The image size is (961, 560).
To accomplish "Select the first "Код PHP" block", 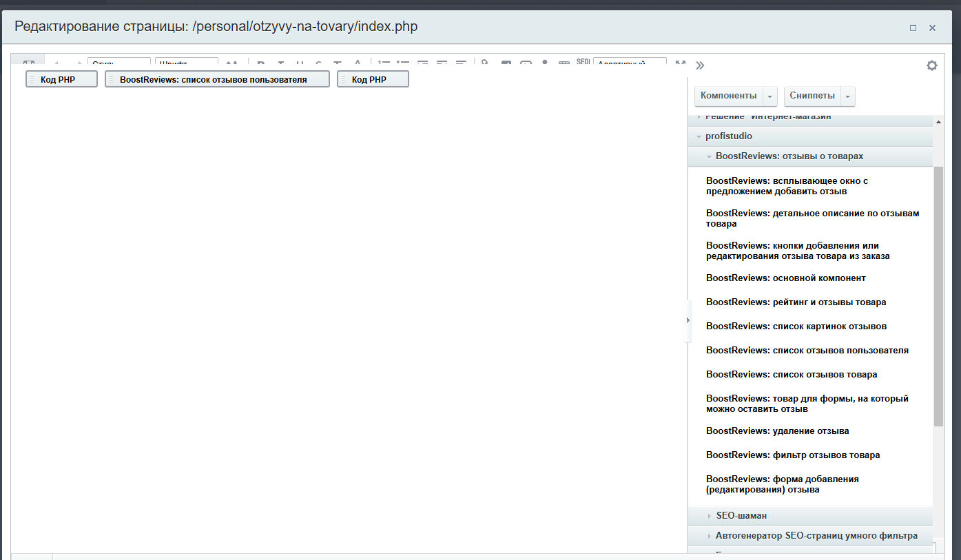I will coord(61,79).
